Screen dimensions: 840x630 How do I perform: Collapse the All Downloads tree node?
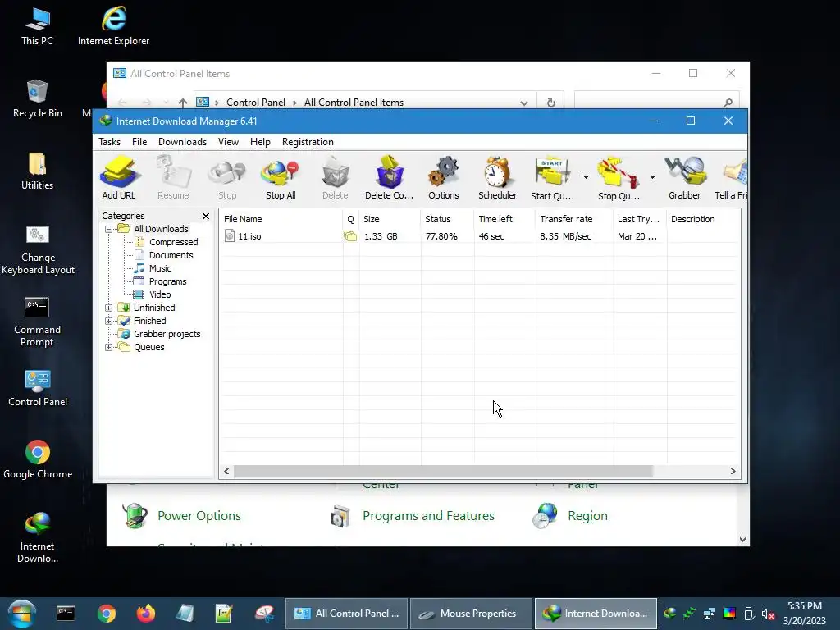[109, 230]
